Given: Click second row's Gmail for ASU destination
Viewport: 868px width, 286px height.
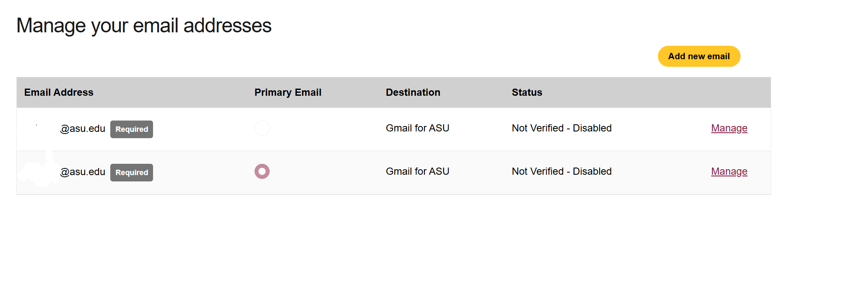Looking at the screenshot, I should pyautogui.click(x=417, y=171).
